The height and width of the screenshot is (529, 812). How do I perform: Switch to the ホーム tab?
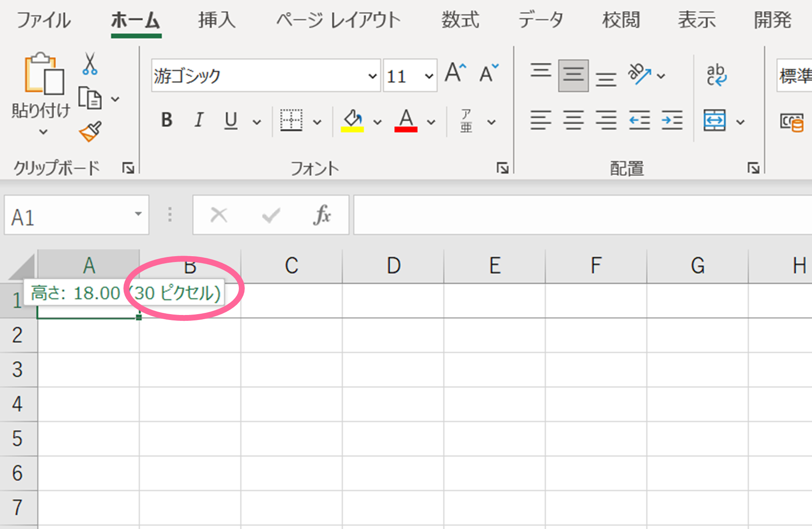[x=135, y=20]
